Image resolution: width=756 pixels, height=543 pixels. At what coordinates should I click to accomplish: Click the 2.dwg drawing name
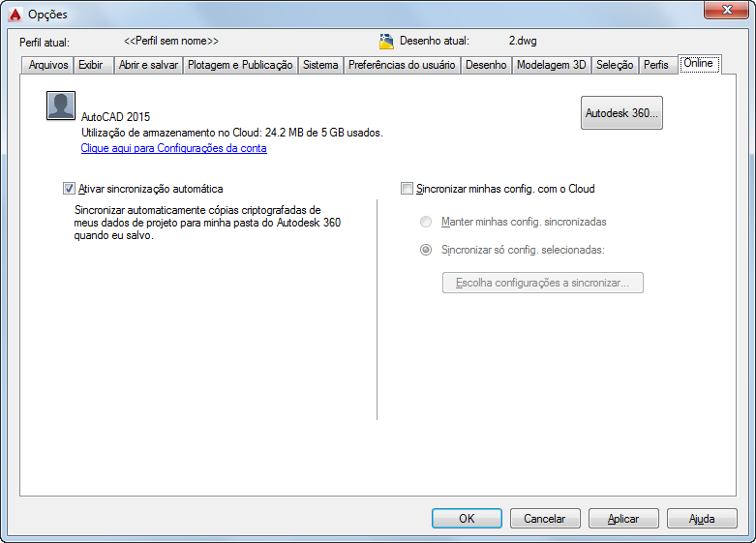(523, 41)
